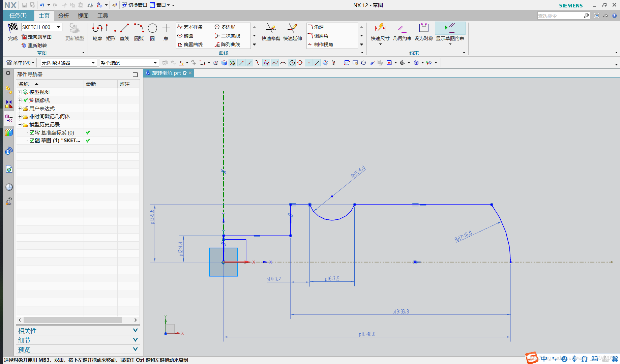Screen dimensions: 620x364
Task: Select the Rectangle (矩形) tool
Action: coord(111,32)
